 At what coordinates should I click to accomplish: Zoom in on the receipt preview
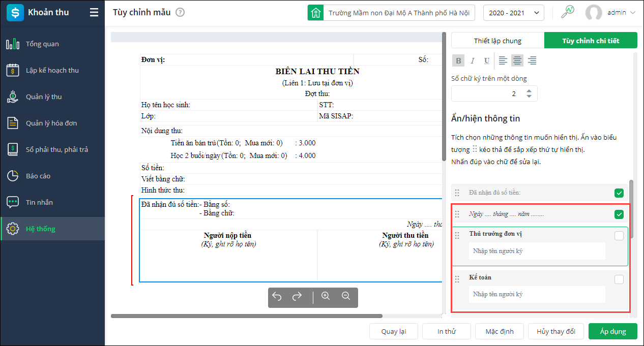click(x=326, y=296)
